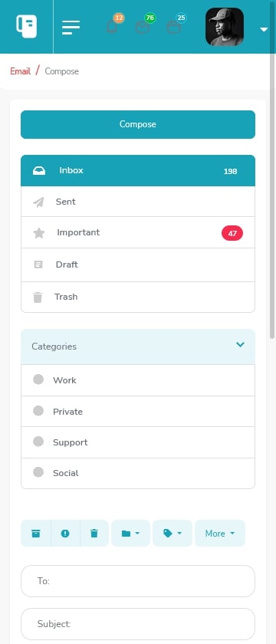
Task: Open notifications bell with badge 12
Action: (112, 27)
